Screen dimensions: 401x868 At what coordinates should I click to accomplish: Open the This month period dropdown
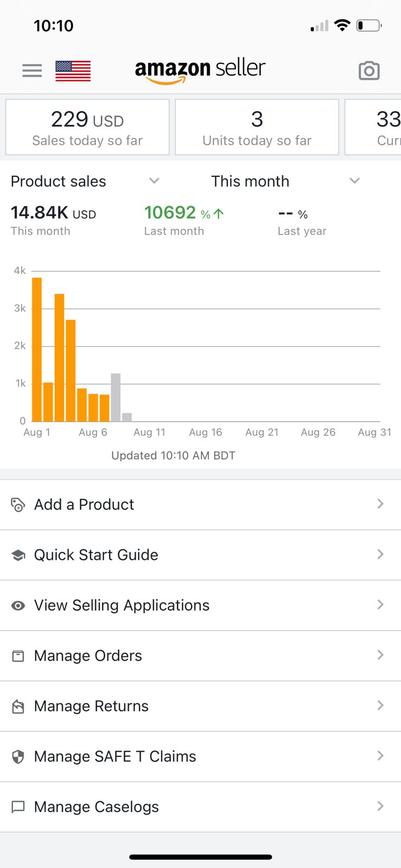[x=354, y=181]
